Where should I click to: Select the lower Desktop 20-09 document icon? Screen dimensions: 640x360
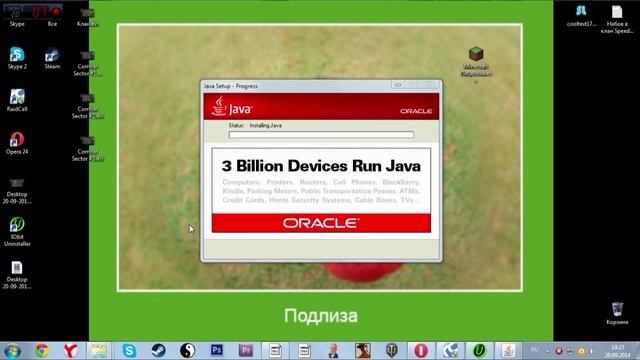coord(17,275)
